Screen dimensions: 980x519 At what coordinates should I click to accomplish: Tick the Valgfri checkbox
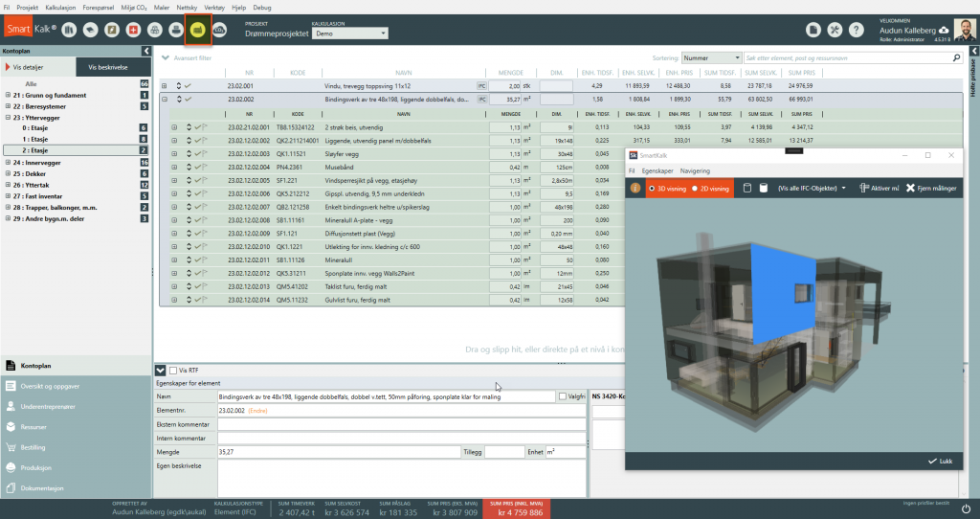(562, 395)
